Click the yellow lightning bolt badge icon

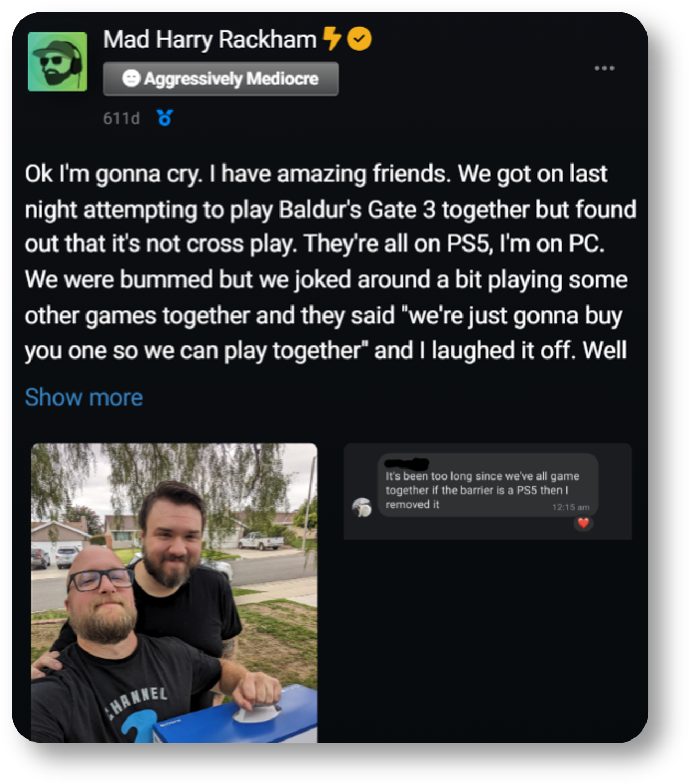coord(331,38)
